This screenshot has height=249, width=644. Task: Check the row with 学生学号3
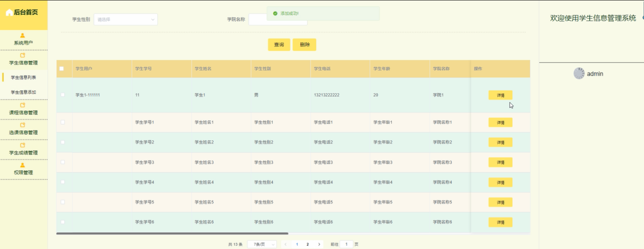click(x=63, y=162)
